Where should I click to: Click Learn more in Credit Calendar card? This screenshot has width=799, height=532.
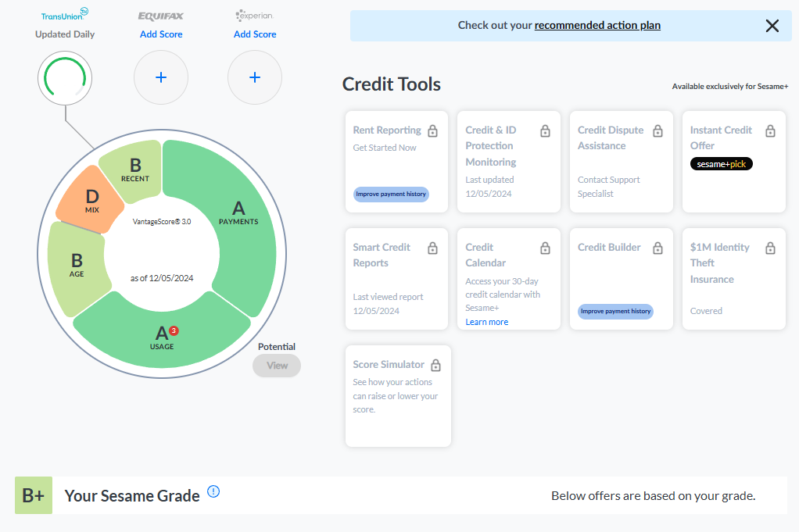click(x=486, y=322)
